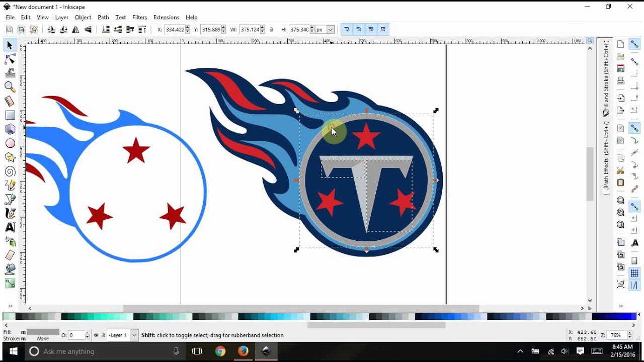The width and height of the screenshot is (644, 362).
Task: Select the Edit paths by nodes tool
Action: (10, 59)
